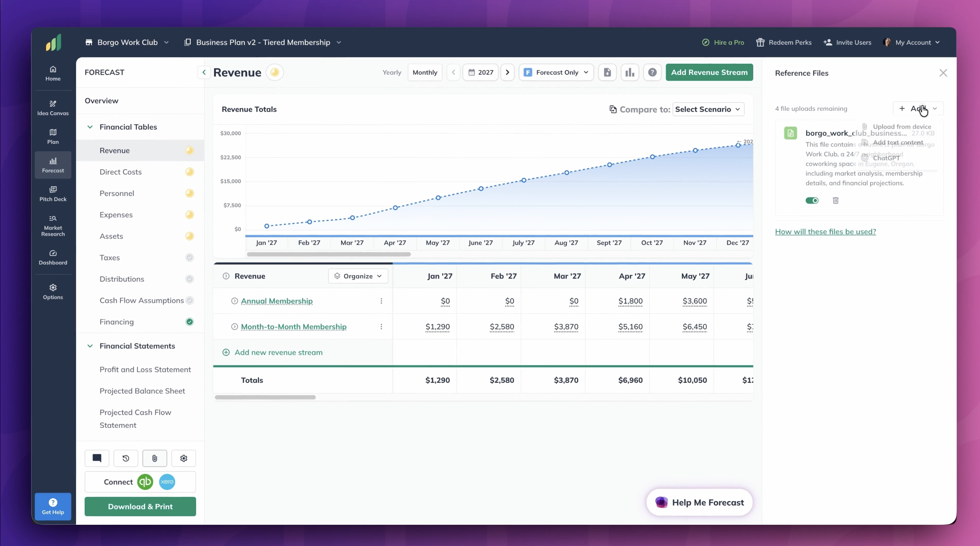Open Business Plan v2 plan dropdown
This screenshot has width=980, height=546.
point(263,42)
